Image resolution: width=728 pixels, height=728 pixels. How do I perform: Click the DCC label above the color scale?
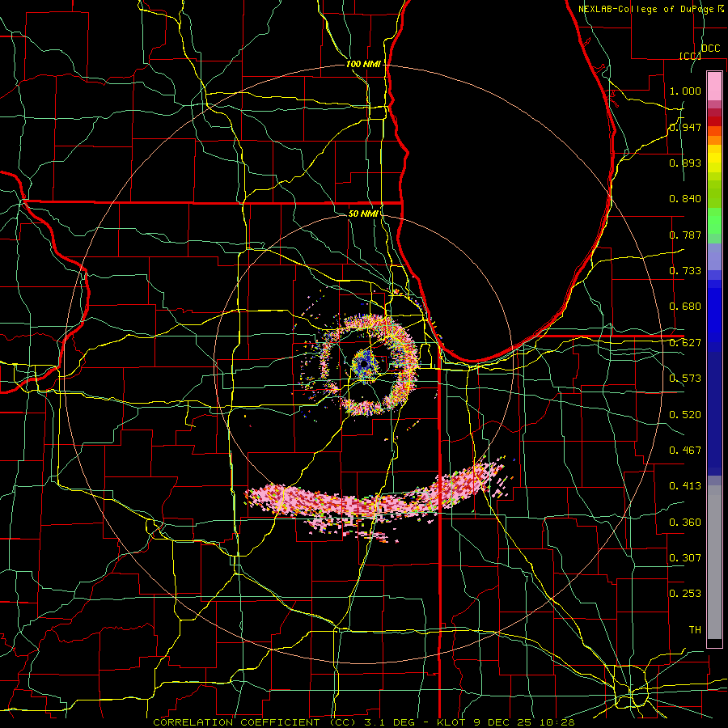point(710,49)
